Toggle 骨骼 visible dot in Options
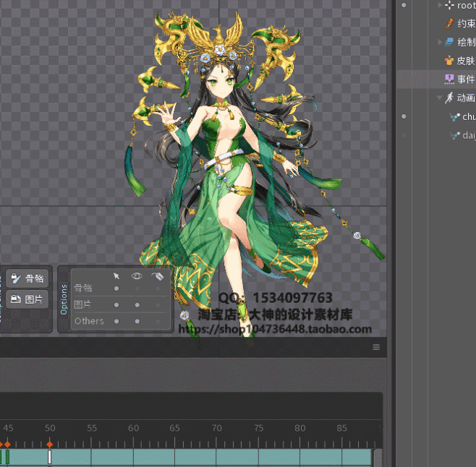 137,288
